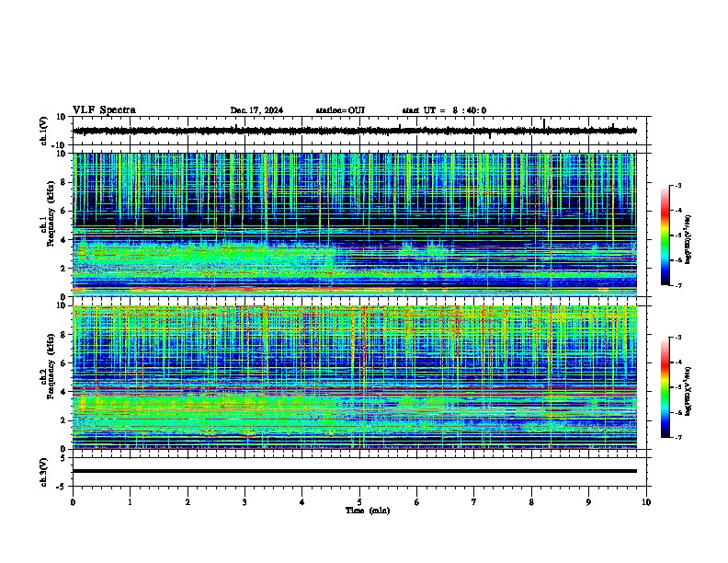728x563 pixels.
Task: Click time axis tick label "7"
Action: pos(474,502)
